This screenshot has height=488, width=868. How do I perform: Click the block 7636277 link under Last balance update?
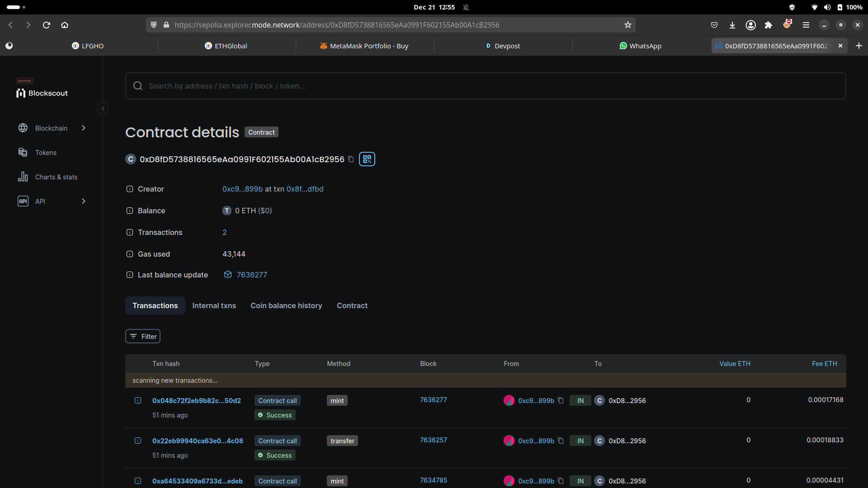coord(252,275)
